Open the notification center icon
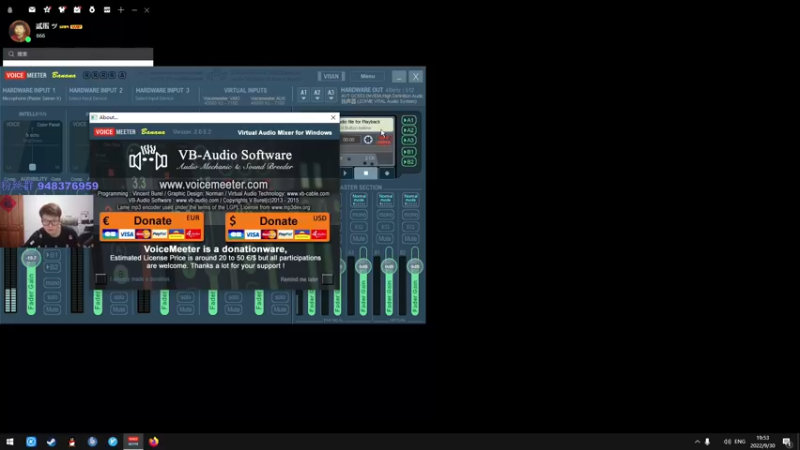This screenshot has width=800, height=450. tap(787, 442)
